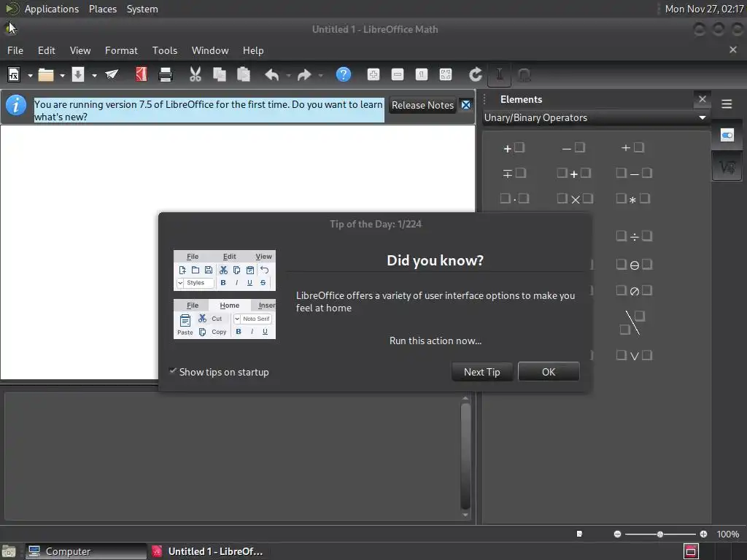Expand the Undo history dropdown arrow
The width and height of the screenshot is (747, 560).
click(x=288, y=75)
